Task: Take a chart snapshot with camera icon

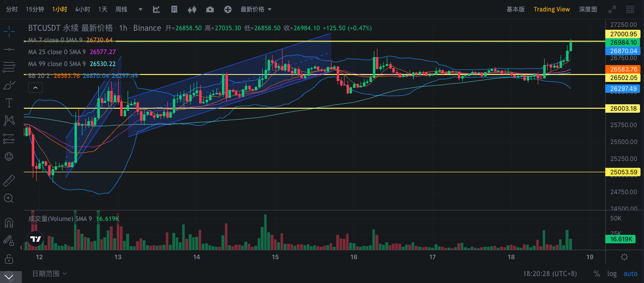Action: (210, 9)
